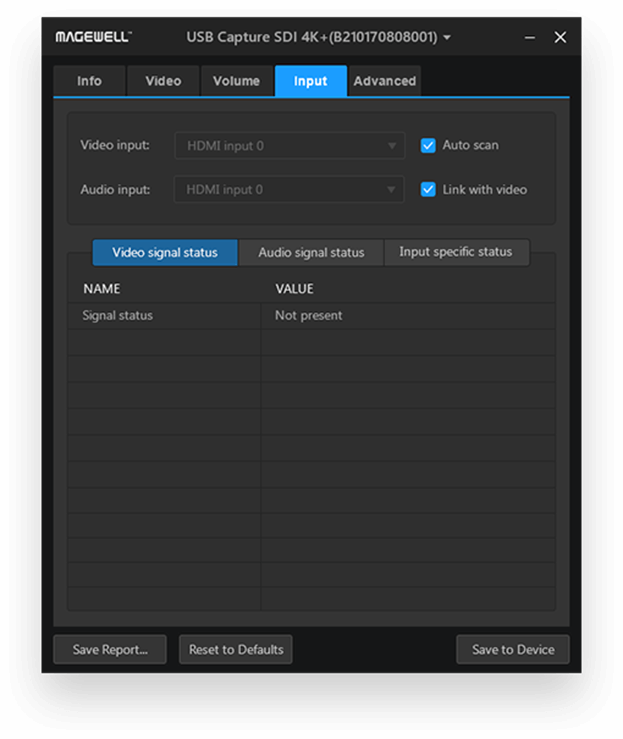Click Save Report button
623x739 pixels.
[110, 649]
